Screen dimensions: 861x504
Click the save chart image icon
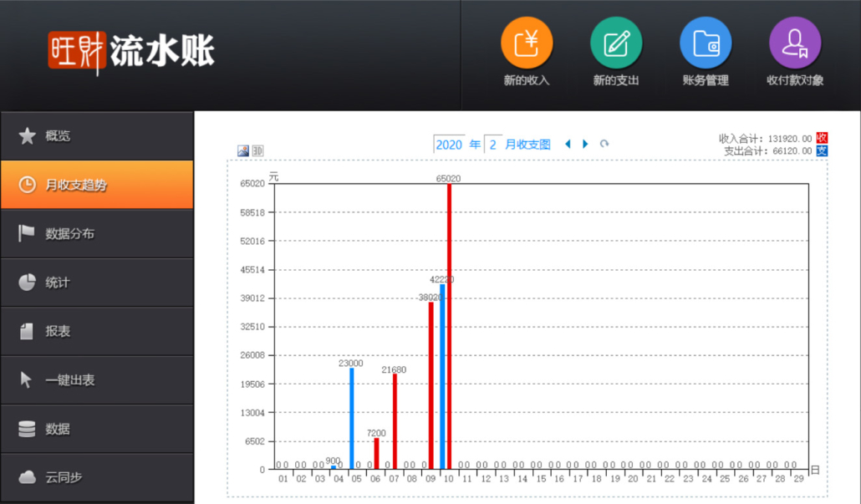[x=243, y=150]
